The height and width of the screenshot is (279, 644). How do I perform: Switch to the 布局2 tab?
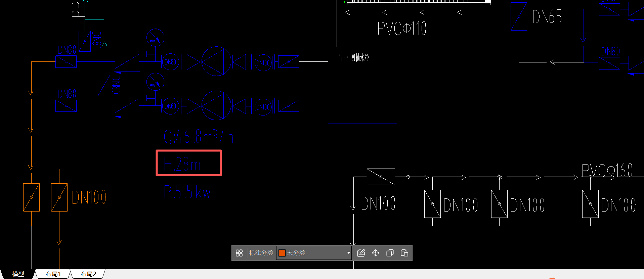[x=88, y=274]
